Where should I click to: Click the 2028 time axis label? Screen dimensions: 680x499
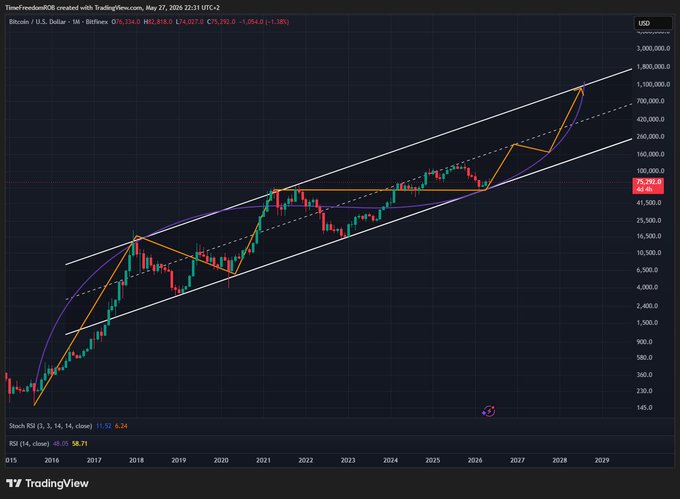(x=559, y=460)
